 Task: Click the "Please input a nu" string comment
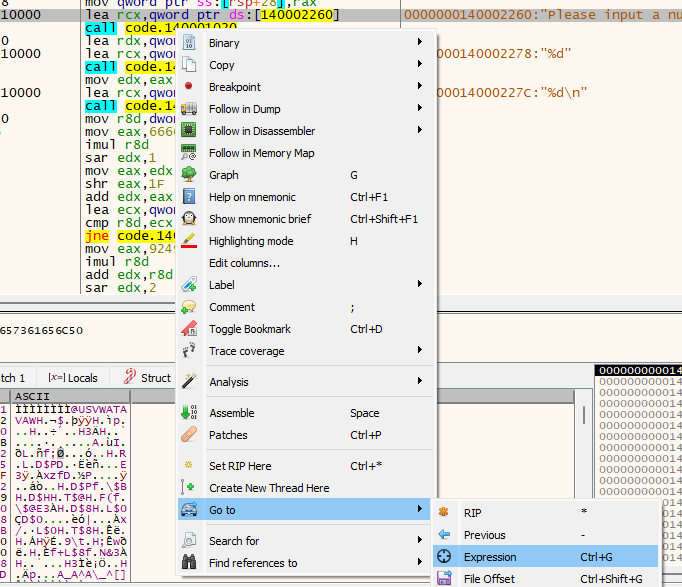(542, 15)
